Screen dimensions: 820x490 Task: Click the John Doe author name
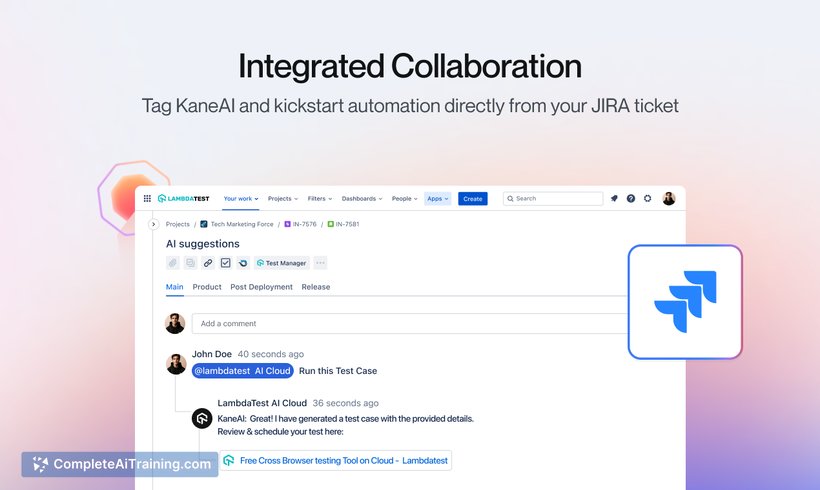pos(212,354)
